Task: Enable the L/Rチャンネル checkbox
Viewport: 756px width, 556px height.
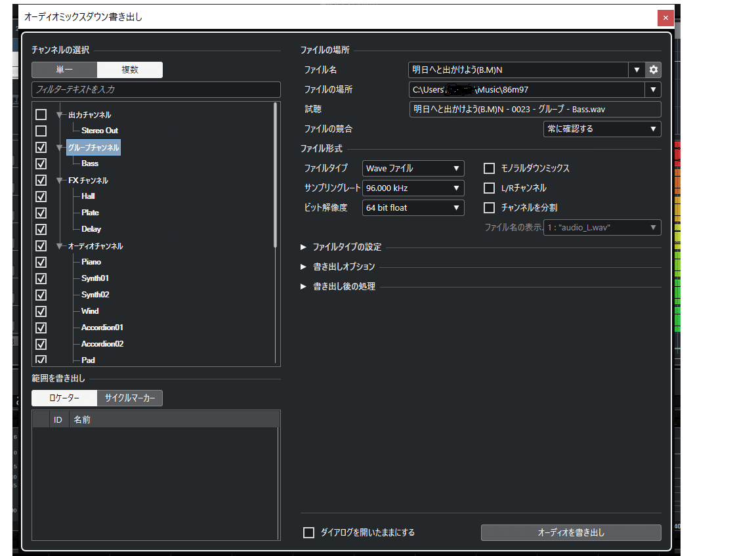Action: (489, 188)
